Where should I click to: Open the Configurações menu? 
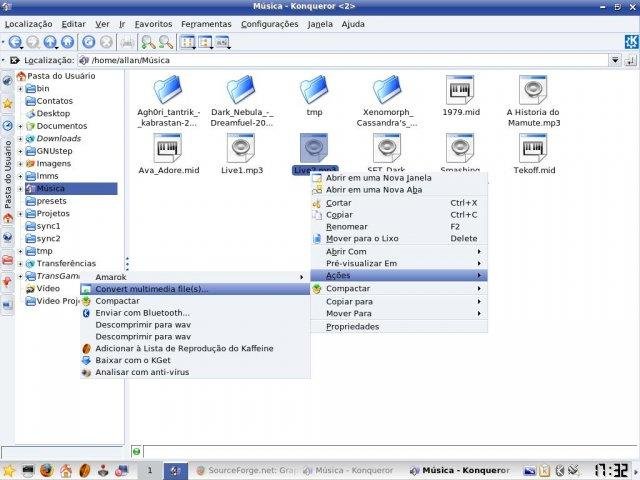tap(269, 24)
